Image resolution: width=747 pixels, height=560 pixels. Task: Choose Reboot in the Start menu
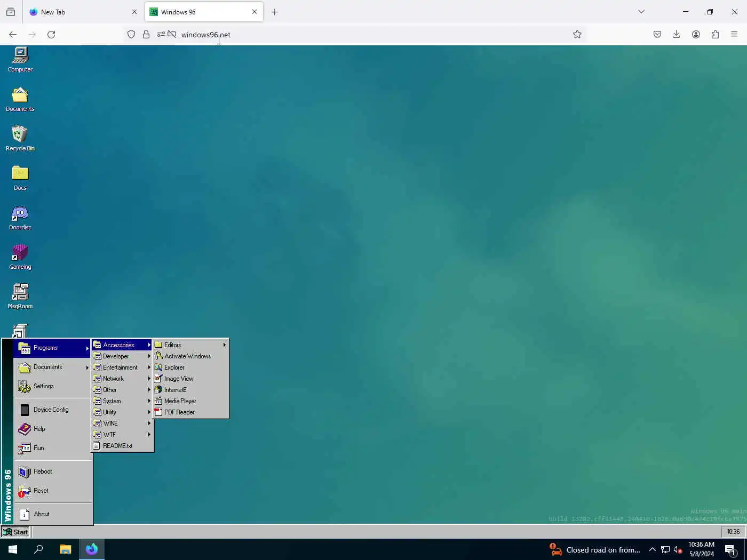52,471
